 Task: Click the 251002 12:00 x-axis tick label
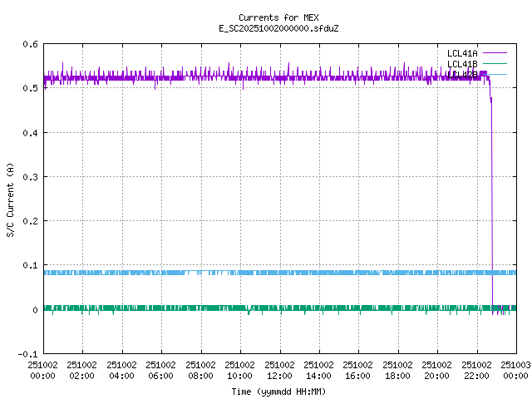(279, 370)
